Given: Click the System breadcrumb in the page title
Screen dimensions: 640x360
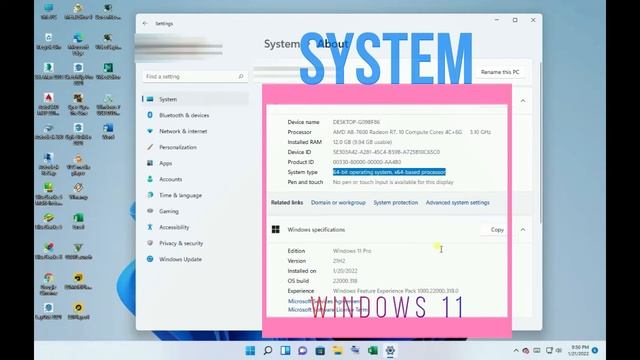Looking at the screenshot, I should point(282,44).
